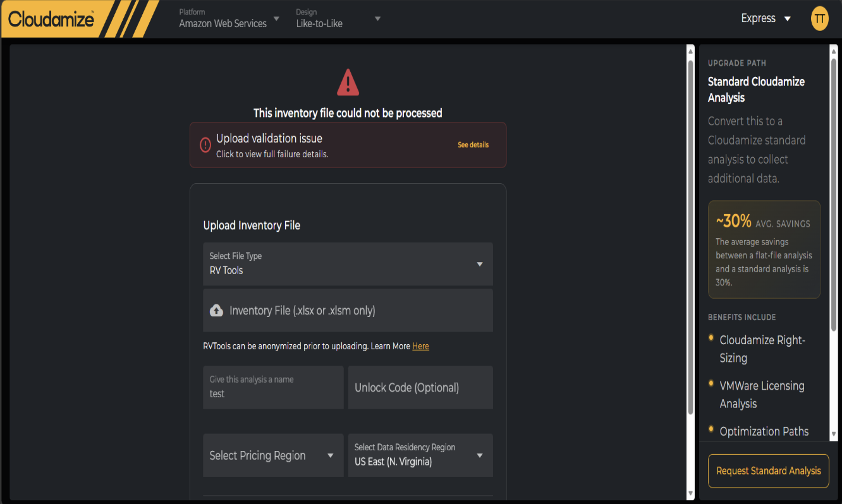Click 'This inventory file could not be processed' message
Screen dimensions: 842x504
pos(348,113)
